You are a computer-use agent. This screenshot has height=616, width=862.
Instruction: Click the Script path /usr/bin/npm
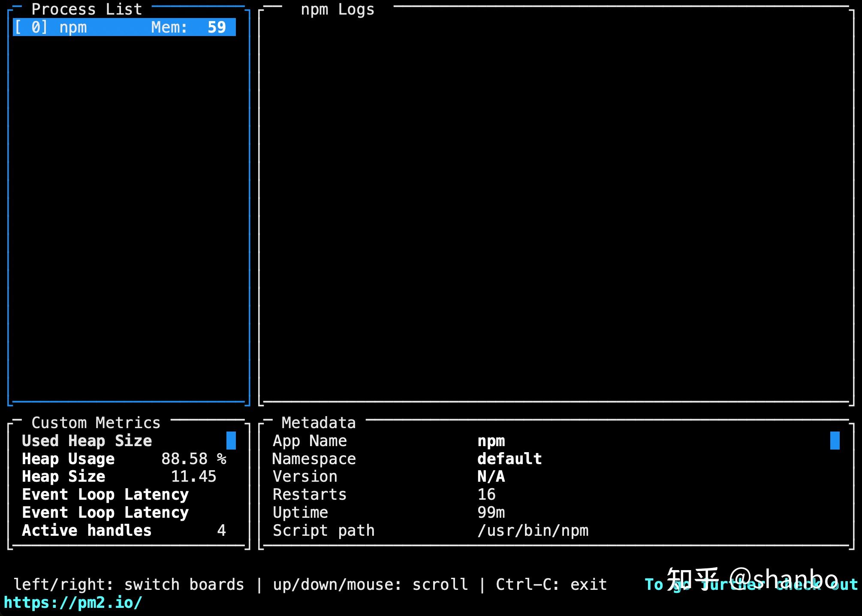(x=533, y=531)
